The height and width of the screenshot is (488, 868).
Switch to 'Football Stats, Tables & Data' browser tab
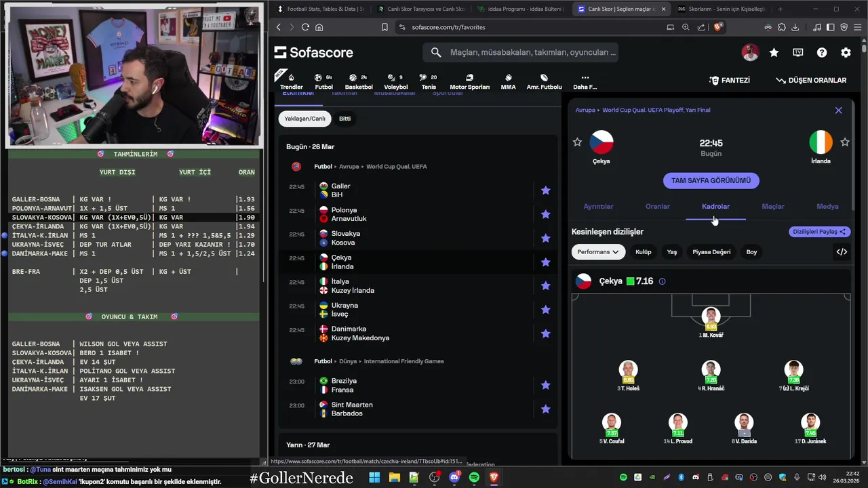319,9
